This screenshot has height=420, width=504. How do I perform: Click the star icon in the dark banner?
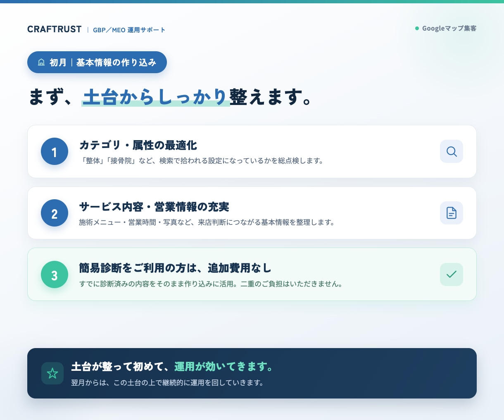coord(52,373)
